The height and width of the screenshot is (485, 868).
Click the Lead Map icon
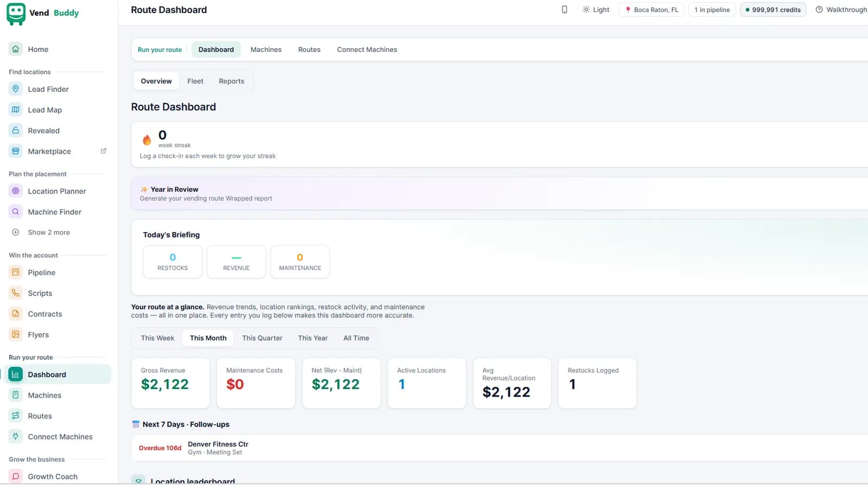[x=16, y=110]
